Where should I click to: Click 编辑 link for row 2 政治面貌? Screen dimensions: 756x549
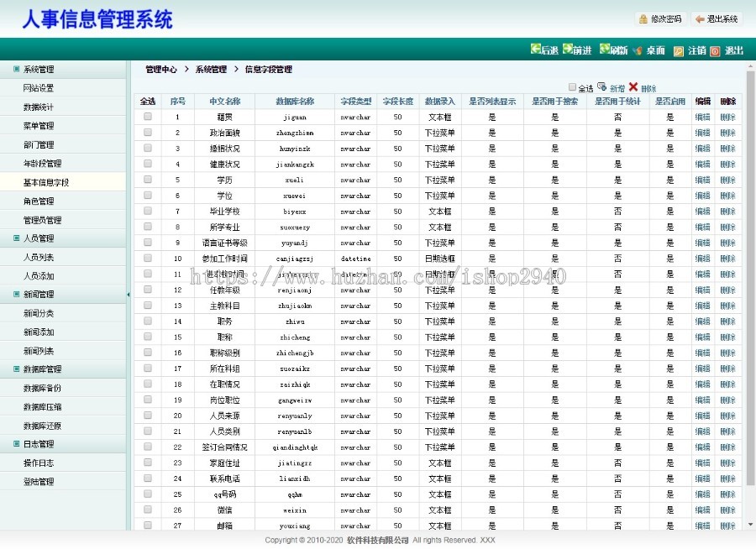[702, 133]
